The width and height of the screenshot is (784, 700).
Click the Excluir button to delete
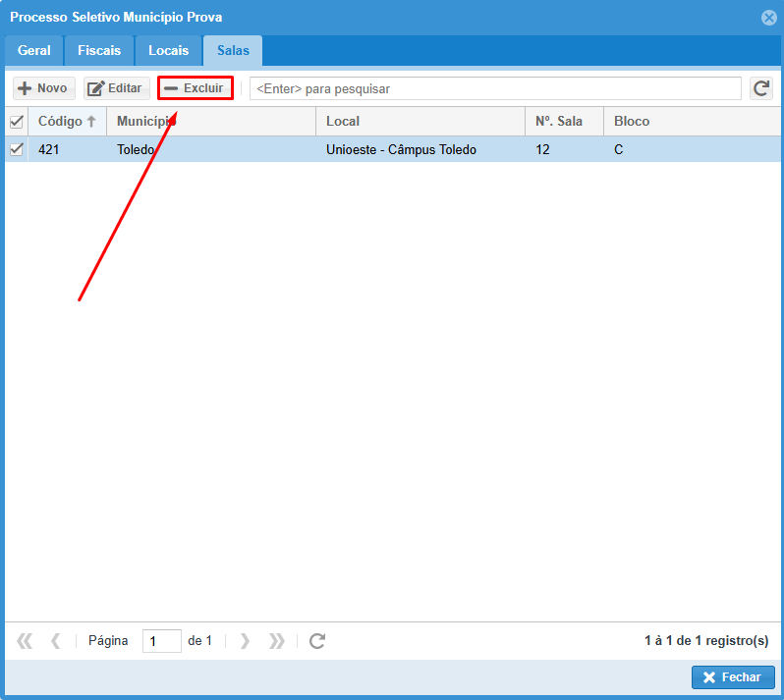click(195, 88)
